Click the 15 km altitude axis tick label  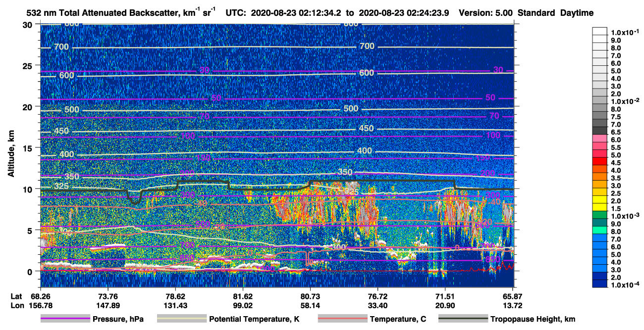point(28,148)
